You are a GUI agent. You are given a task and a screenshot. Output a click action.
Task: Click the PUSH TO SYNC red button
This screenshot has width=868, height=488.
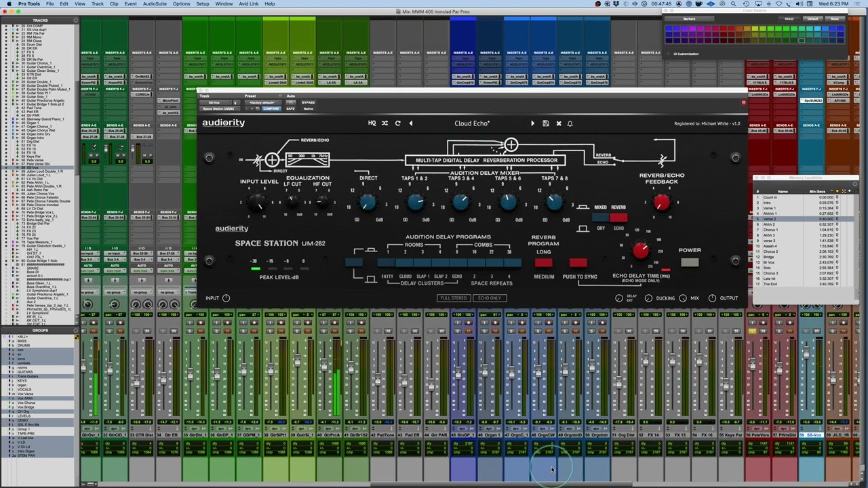(578, 262)
